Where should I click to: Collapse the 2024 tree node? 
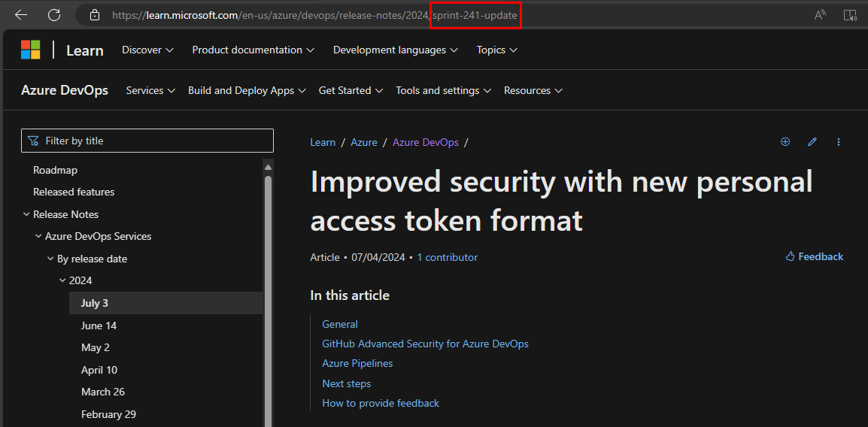click(x=63, y=281)
